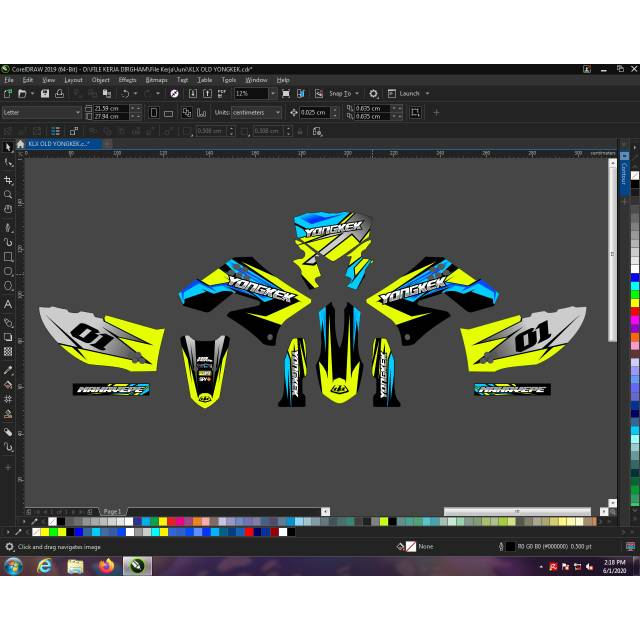The height and width of the screenshot is (640, 640).
Task: Open the Letter page size dropdown
Action: (77, 112)
